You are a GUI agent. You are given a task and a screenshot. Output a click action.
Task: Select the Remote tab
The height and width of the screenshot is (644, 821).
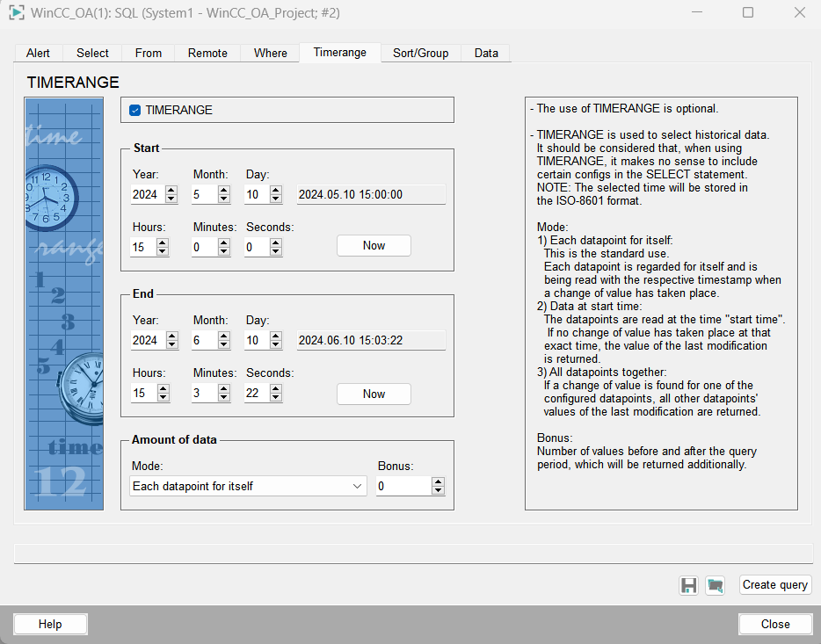coord(207,53)
